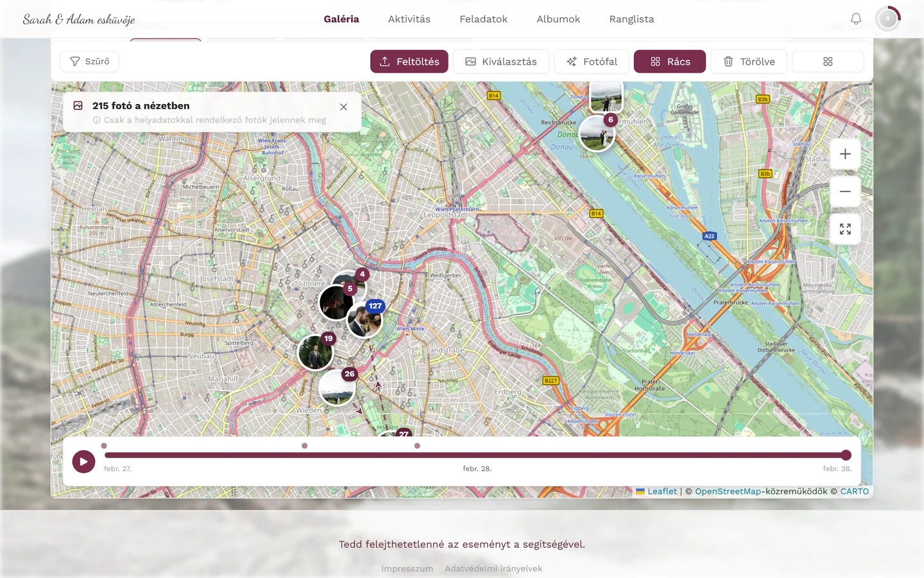Screen dimensions: 924x578
Task: Play the timeline animation
Action: 83,461
